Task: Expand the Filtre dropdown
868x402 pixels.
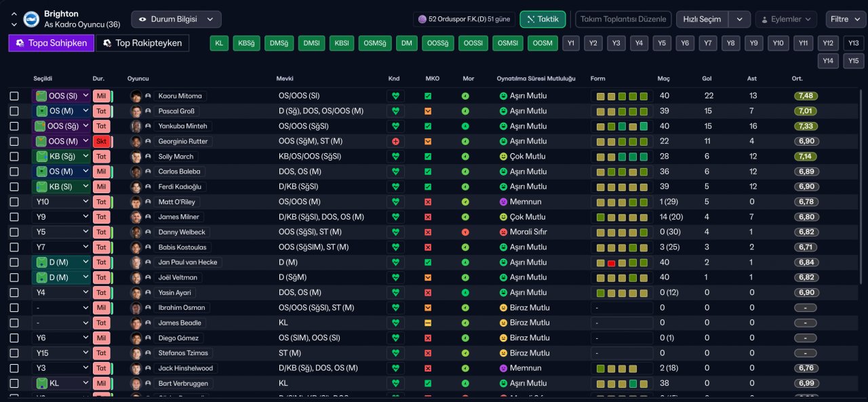Action: [845, 19]
